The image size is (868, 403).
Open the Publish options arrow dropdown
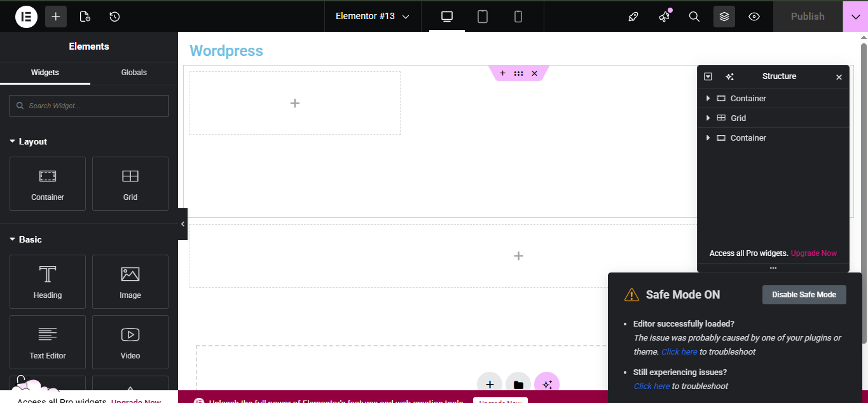pyautogui.click(x=855, y=17)
